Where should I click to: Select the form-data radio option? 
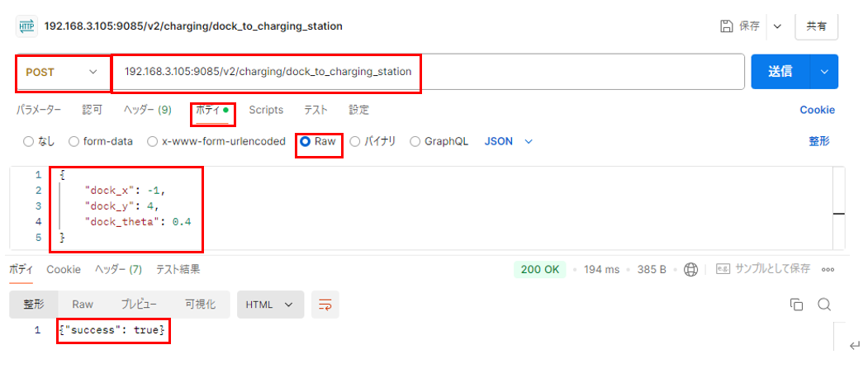[74, 141]
